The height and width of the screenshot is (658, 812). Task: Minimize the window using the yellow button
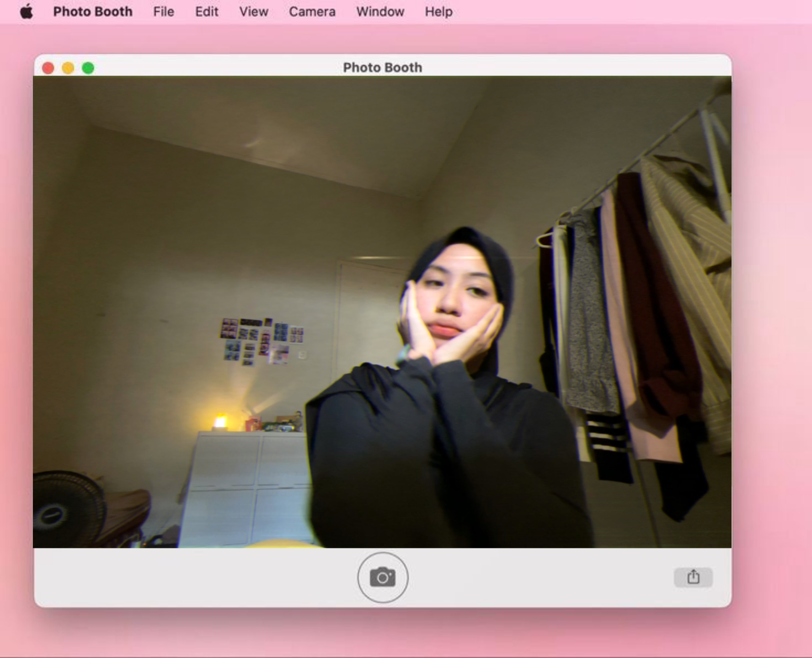pyautogui.click(x=68, y=68)
